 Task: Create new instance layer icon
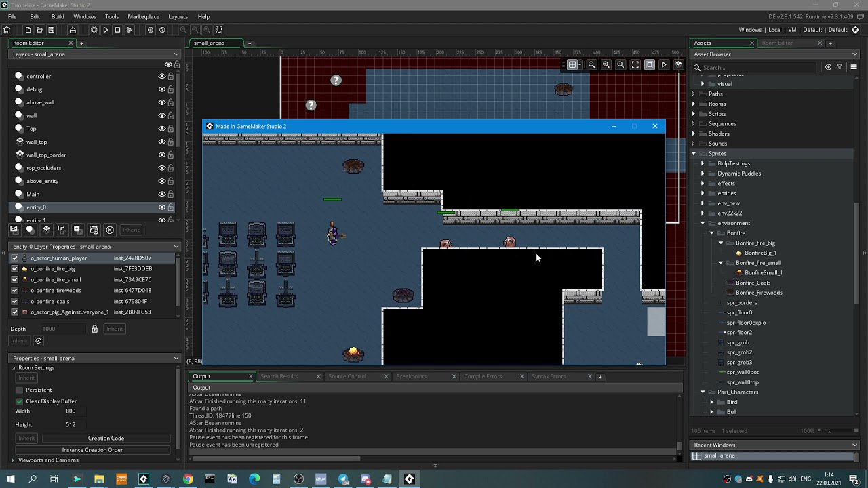[x=30, y=229]
